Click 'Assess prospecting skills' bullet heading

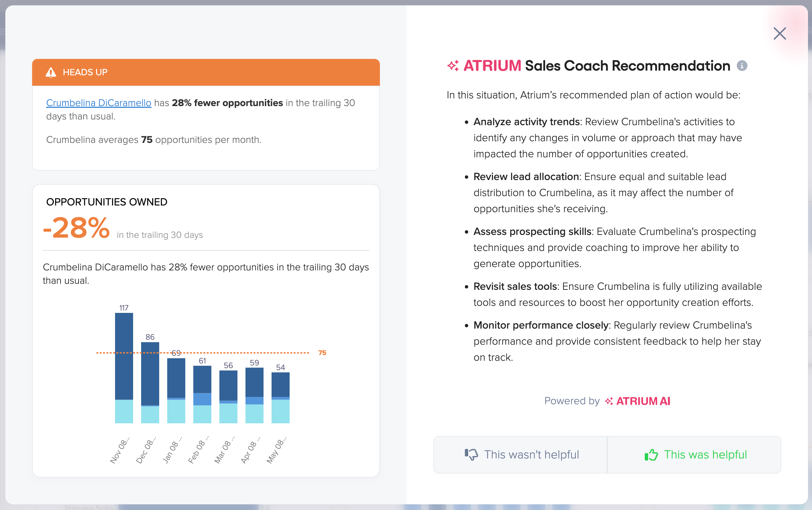point(532,232)
